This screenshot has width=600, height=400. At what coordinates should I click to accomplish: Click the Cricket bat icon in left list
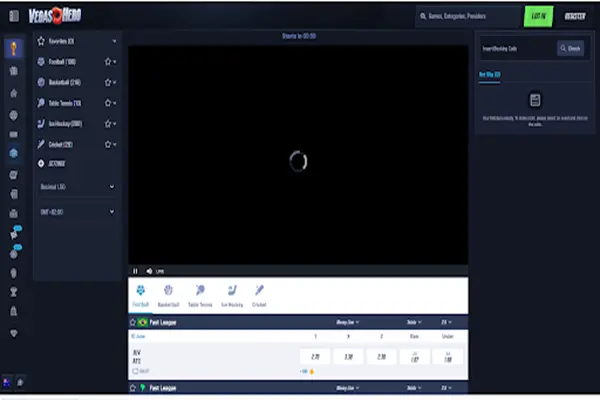tap(41, 144)
